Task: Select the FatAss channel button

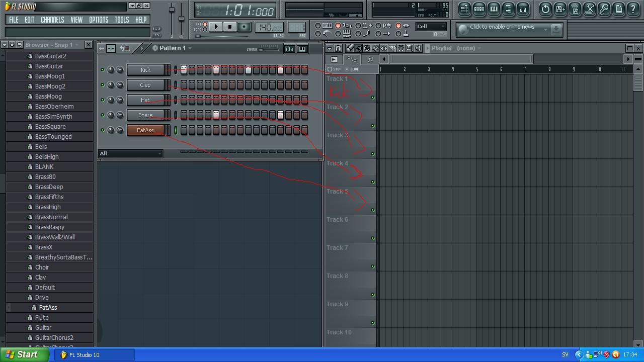Action: click(x=145, y=130)
